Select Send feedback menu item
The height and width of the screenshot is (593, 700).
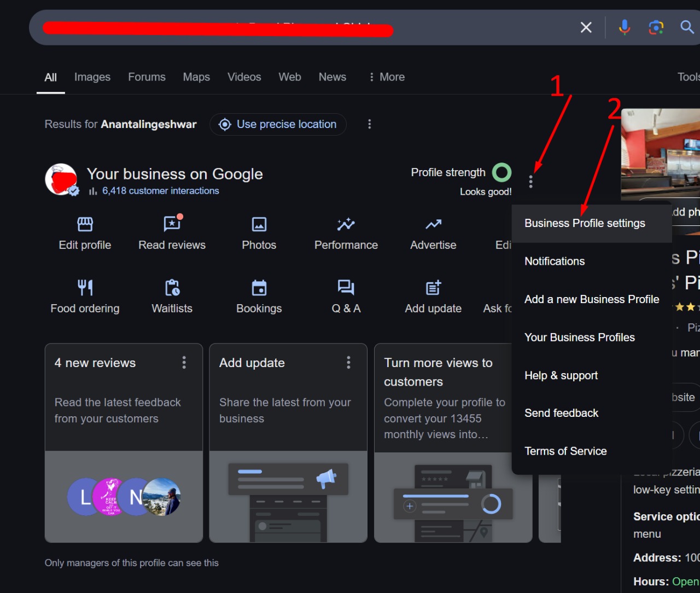(592, 413)
